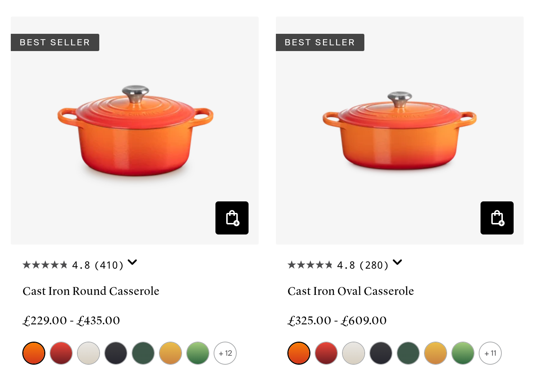View the Round Casserole product image

pos(135,131)
